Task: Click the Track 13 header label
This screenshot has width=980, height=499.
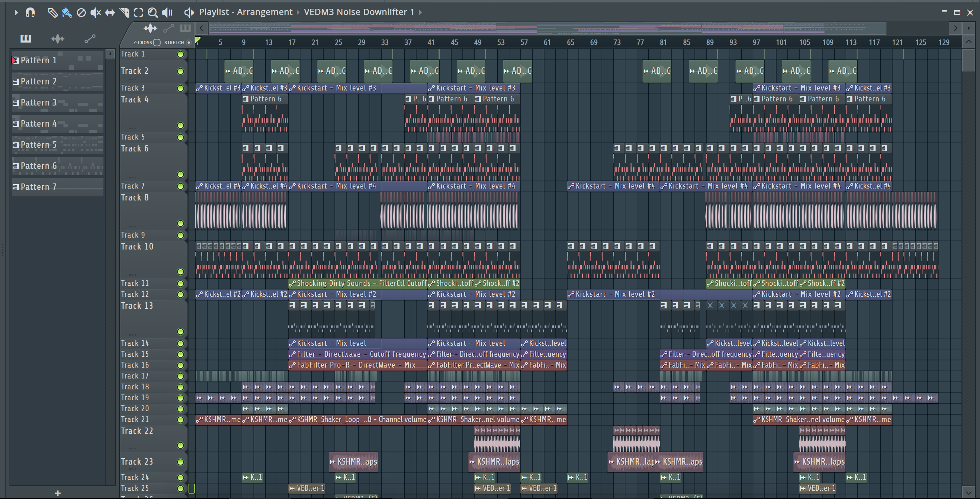Action: (137, 306)
